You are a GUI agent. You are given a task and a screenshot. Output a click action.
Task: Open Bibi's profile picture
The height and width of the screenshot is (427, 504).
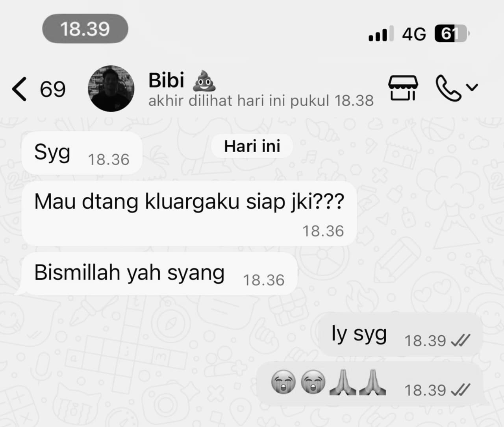tap(111, 89)
